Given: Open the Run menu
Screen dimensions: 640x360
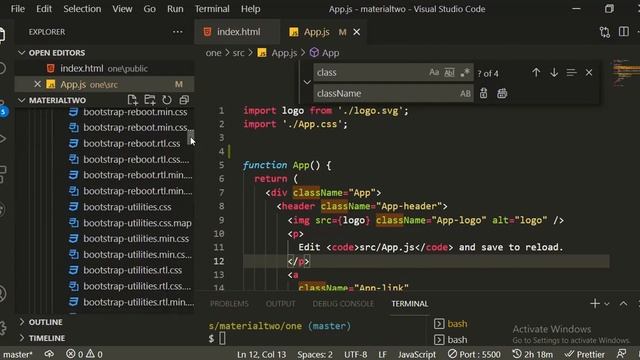Looking at the screenshot, I should pyautogui.click(x=175, y=9).
